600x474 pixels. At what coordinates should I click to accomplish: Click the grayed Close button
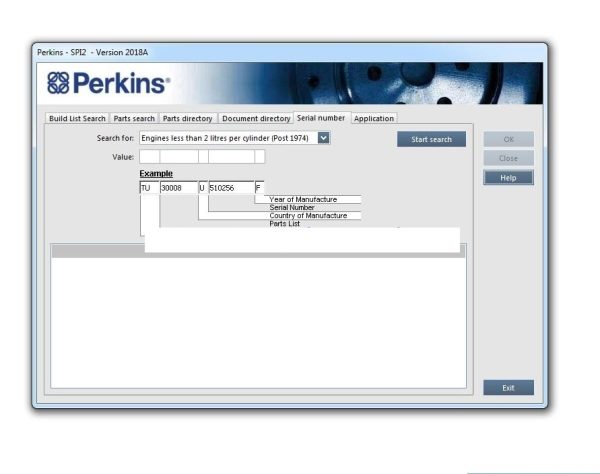pos(508,158)
